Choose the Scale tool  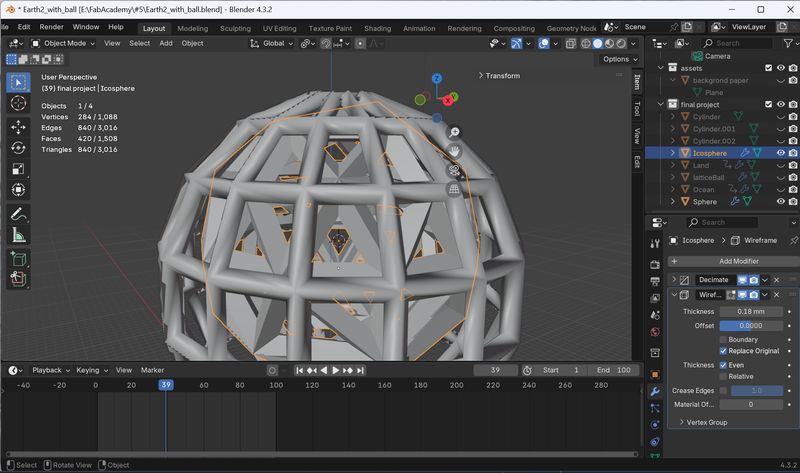point(18,168)
